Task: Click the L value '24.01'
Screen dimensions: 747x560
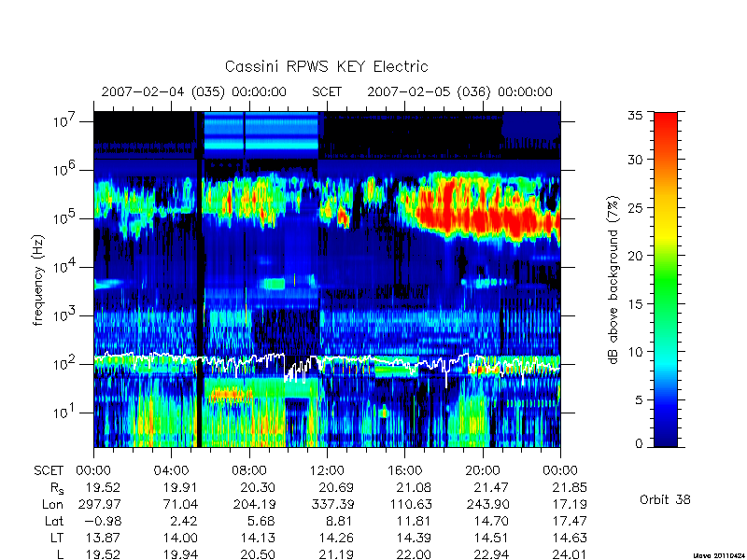Action: [570, 554]
